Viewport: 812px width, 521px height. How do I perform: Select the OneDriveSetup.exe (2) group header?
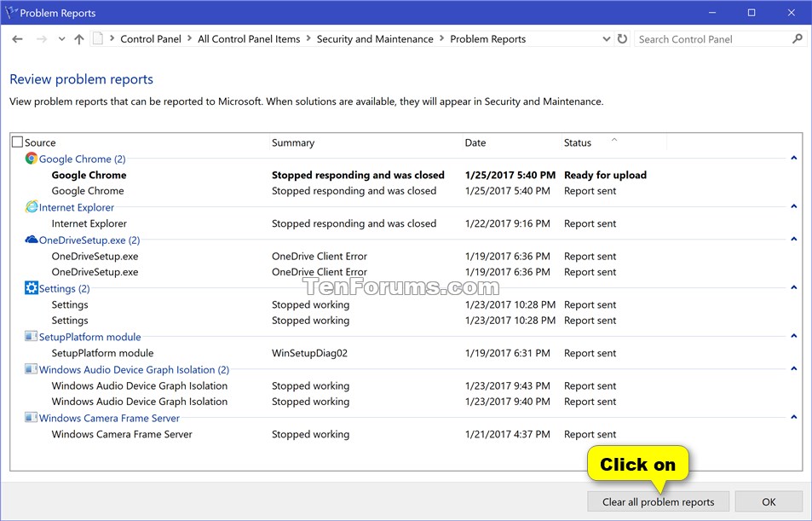click(x=89, y=240)
